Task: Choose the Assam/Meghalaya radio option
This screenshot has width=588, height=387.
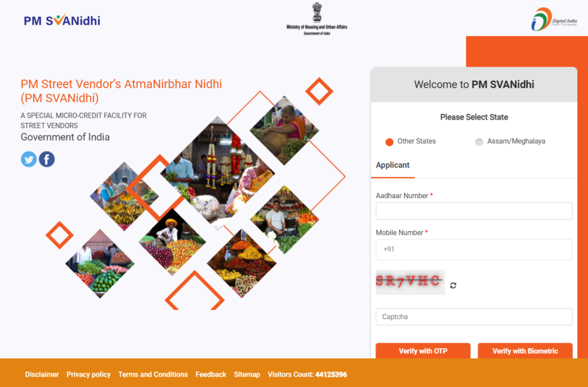Action: (x=479, y=142)
